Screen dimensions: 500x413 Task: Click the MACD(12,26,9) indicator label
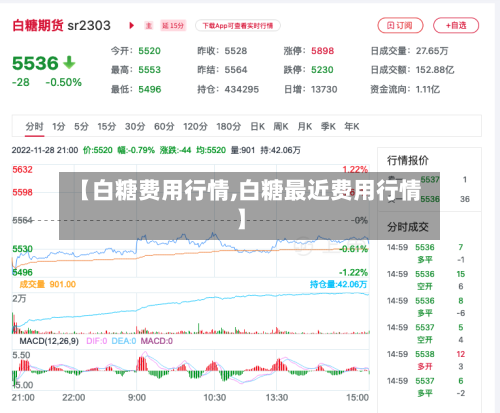[49, 341]
